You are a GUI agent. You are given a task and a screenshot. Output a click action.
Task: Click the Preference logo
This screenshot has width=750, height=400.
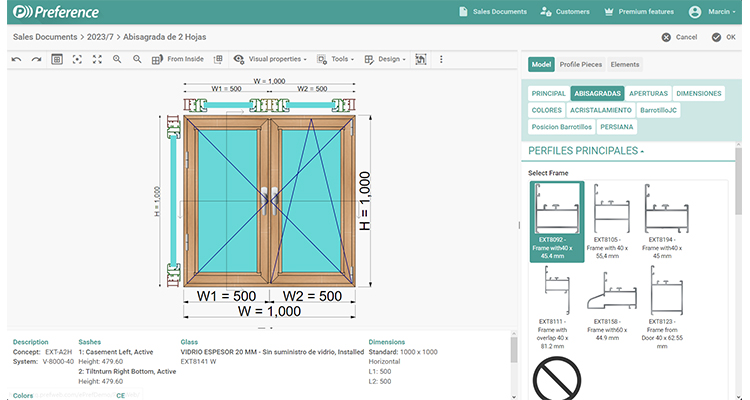[56, 12]
